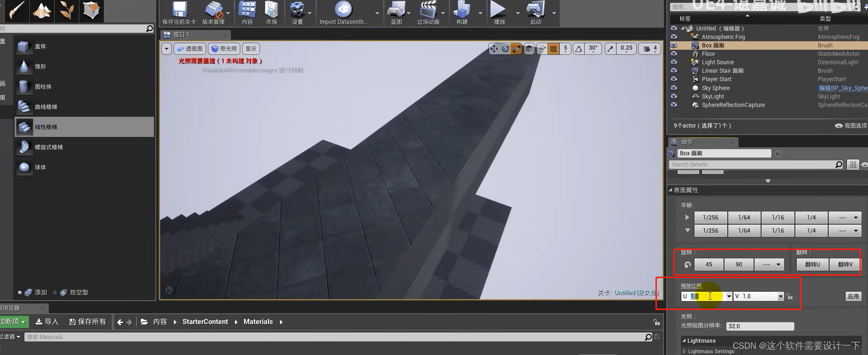Open rotation snap 30° dropdown

pyautogui.click(x=594, y=49)
